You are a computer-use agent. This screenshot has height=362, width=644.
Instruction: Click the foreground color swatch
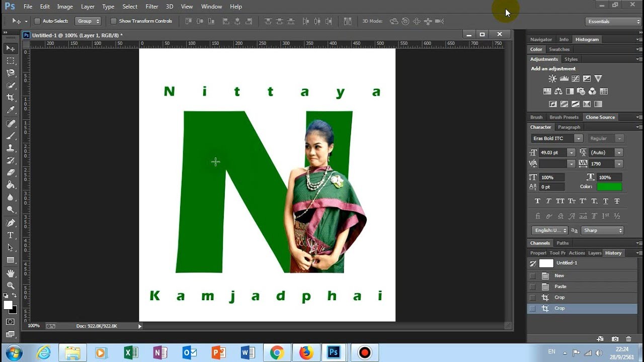click(8, 305)
